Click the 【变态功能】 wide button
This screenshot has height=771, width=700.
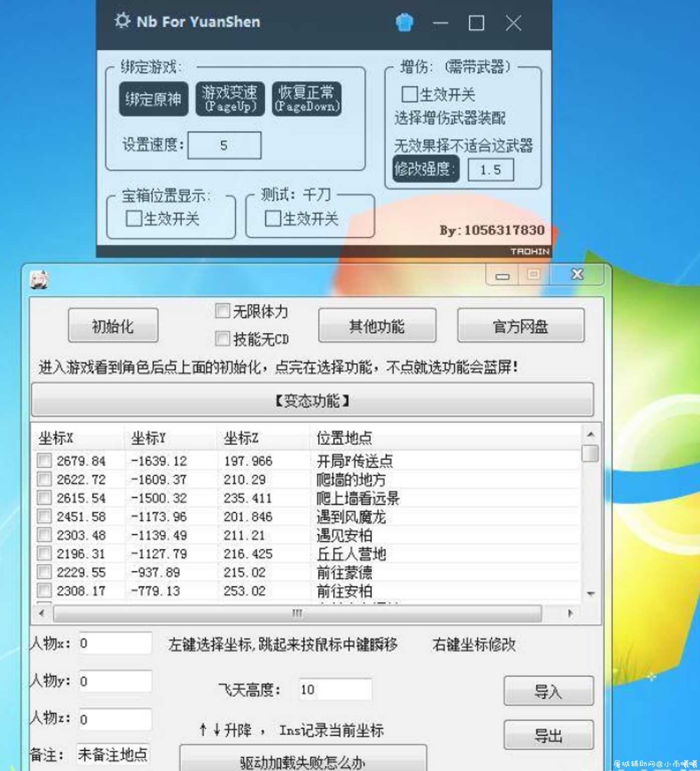coord(312,400)
